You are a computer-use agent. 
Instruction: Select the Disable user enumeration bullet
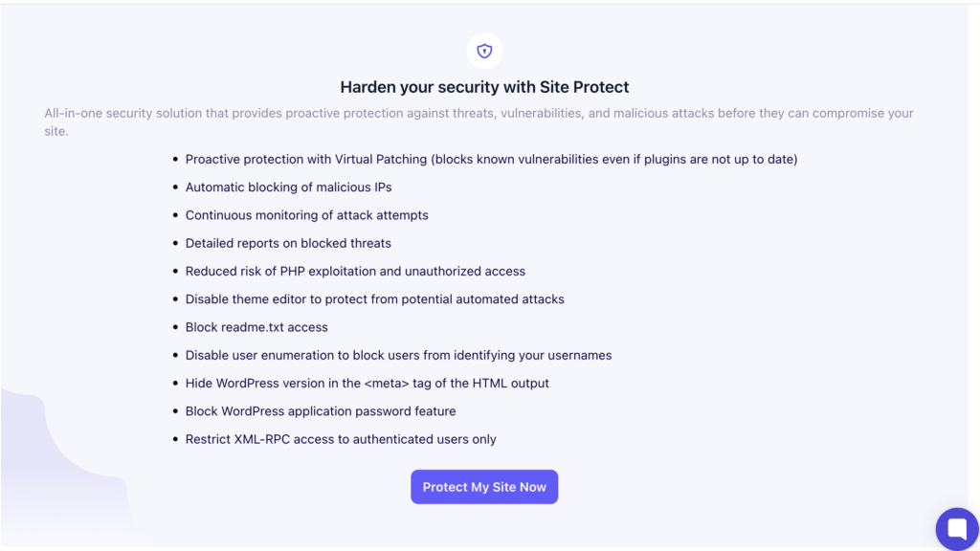coord(398,354)
